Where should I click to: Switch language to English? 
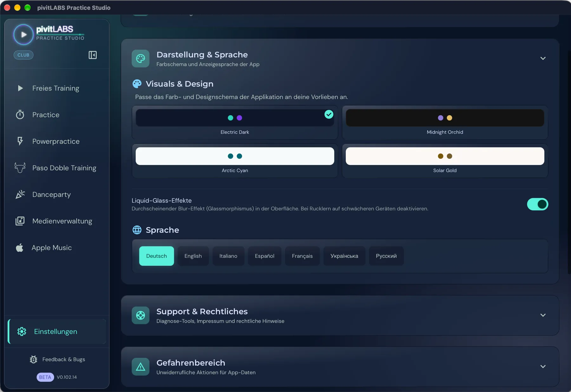pos(193,256)
